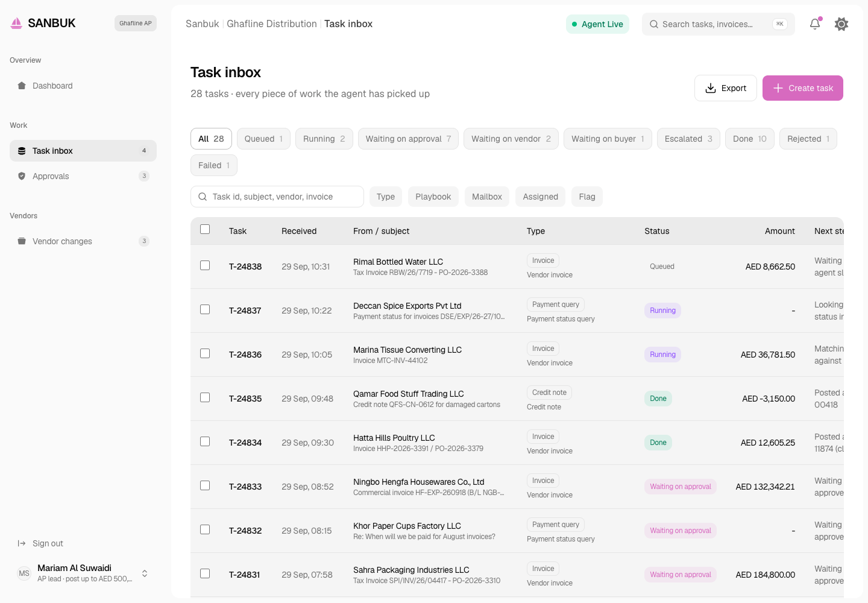Expand the Mailbox filter
The width and height of the screenshot is (868, 603).
pyautogui.click(x=487, y=197)
